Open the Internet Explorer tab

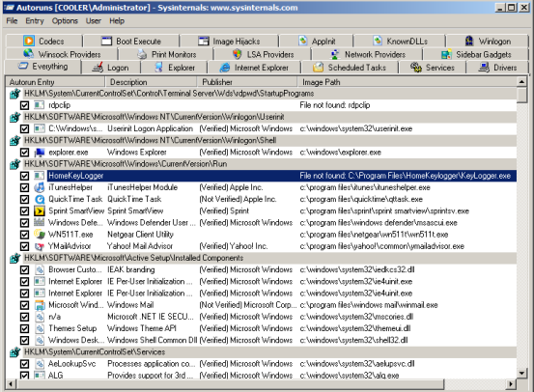254,68
